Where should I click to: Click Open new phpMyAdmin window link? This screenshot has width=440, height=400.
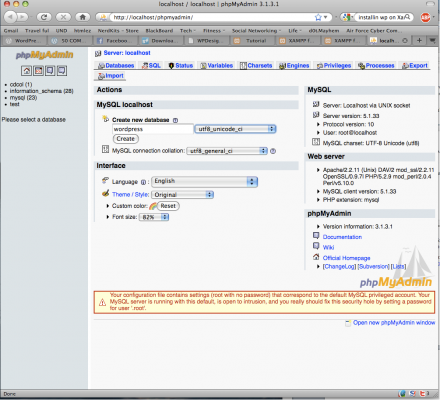click(394, 323)
